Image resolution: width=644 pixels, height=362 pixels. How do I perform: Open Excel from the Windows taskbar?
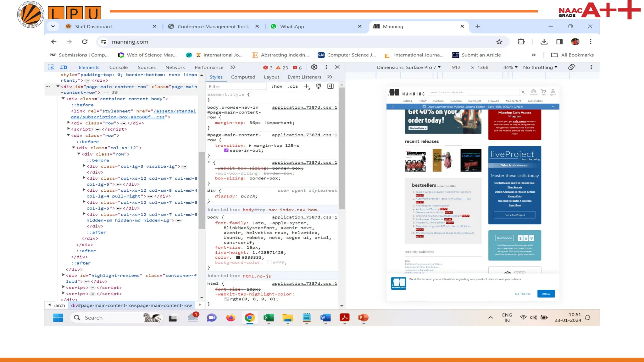(269, 318)
